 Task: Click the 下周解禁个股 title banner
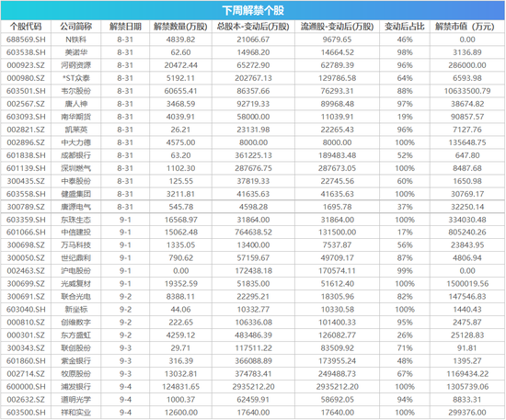(253, 10)
